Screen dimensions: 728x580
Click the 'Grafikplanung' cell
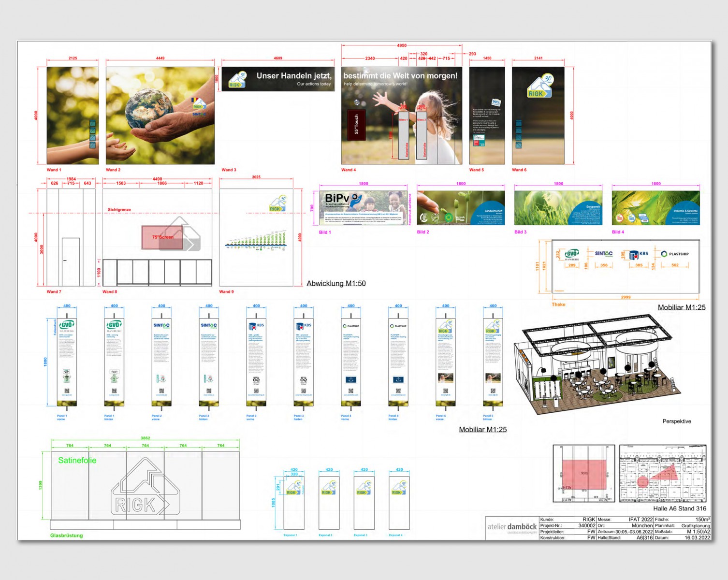point(696,525)
